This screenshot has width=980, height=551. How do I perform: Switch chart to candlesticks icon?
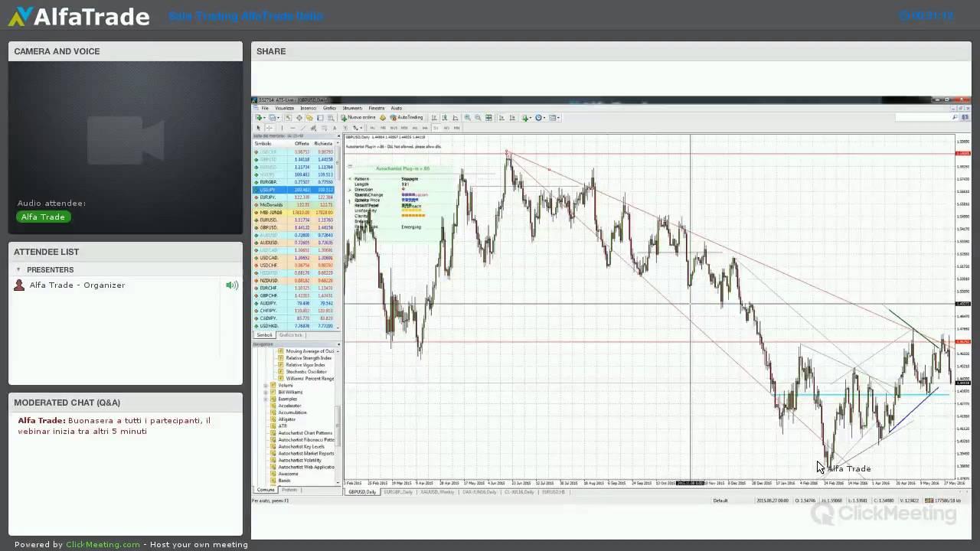445,118
